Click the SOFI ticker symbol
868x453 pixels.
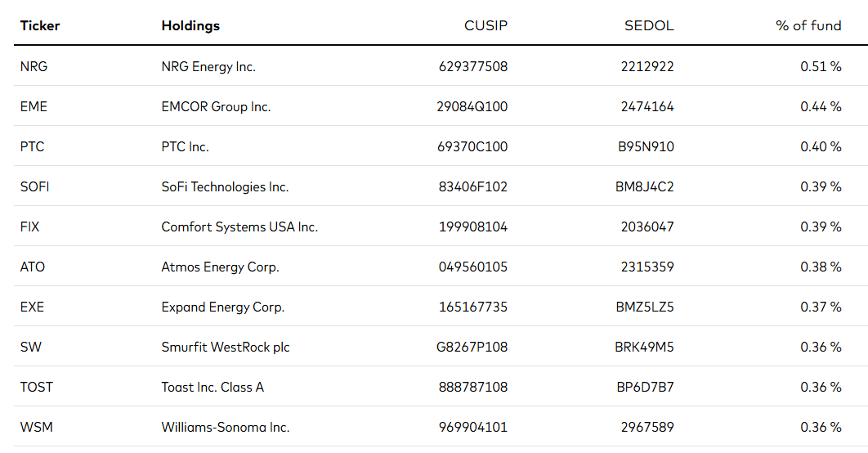pos(34,186)
